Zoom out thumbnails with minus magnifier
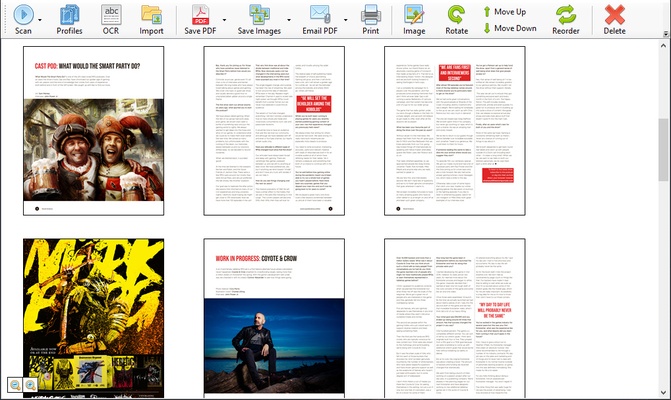This screenshot has height=400, width=671. point(15,384)
